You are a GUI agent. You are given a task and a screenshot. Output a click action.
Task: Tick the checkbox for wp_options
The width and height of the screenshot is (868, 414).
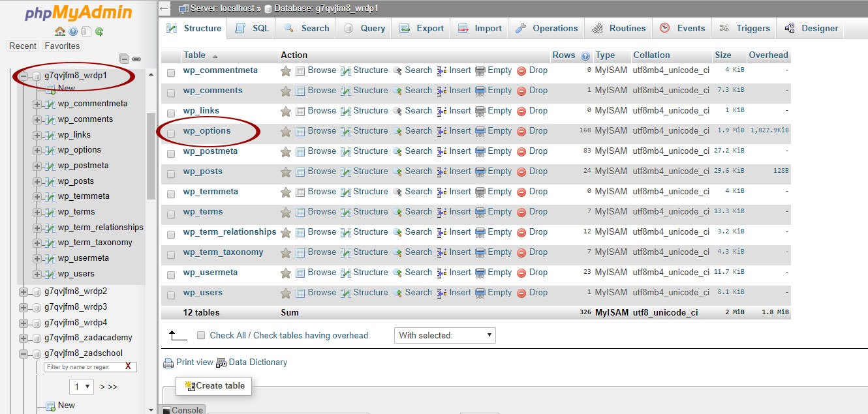tap(171, 134)
